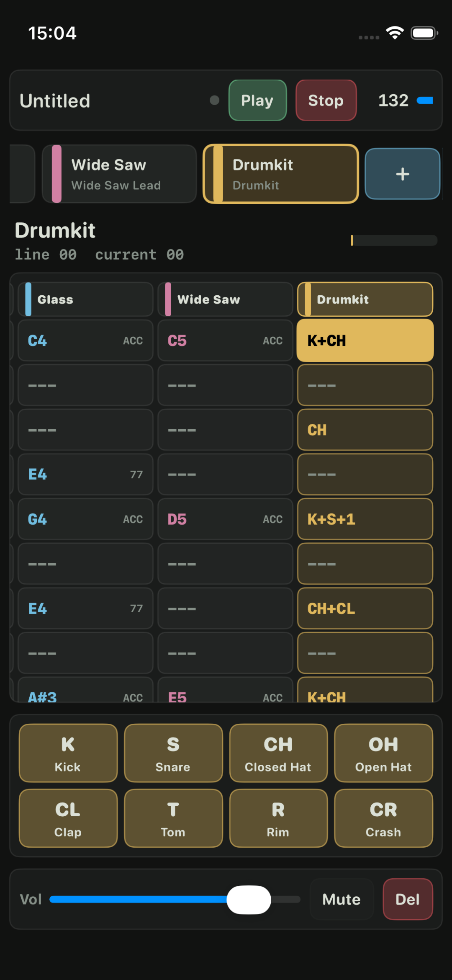Mute the Drumkit track

341,899
